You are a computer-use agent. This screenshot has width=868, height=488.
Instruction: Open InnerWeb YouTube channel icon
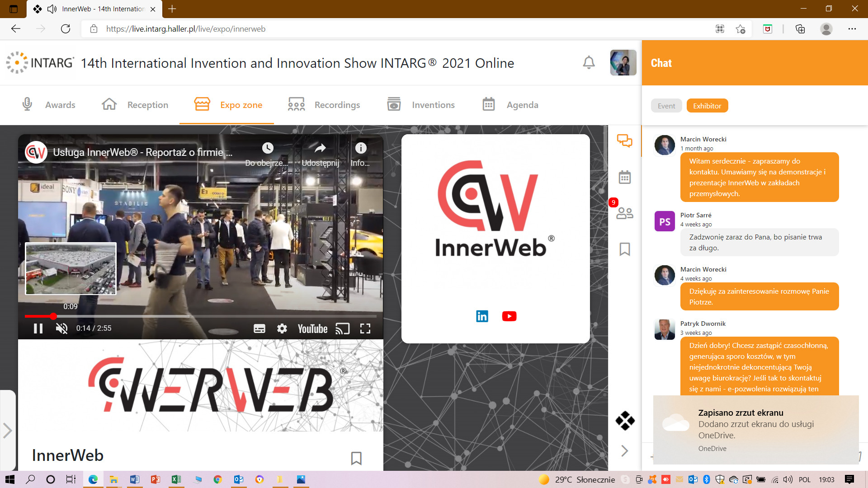[x=509, y=316]
